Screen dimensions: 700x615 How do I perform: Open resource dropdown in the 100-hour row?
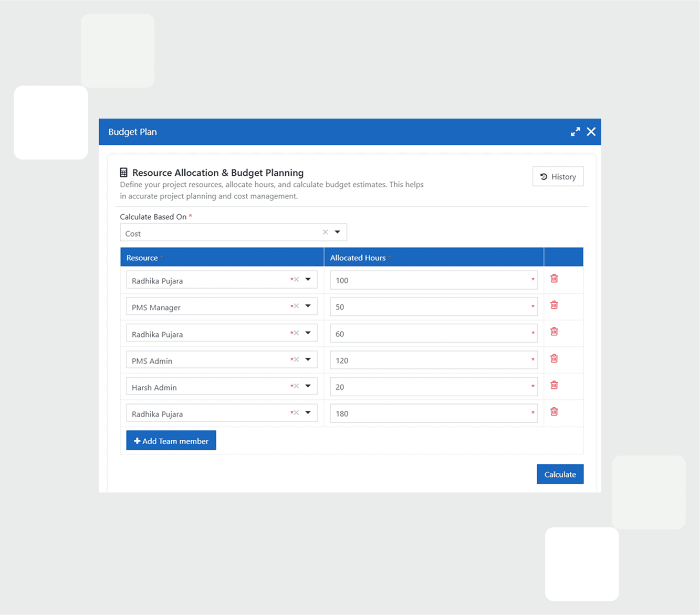click(308, 280)
